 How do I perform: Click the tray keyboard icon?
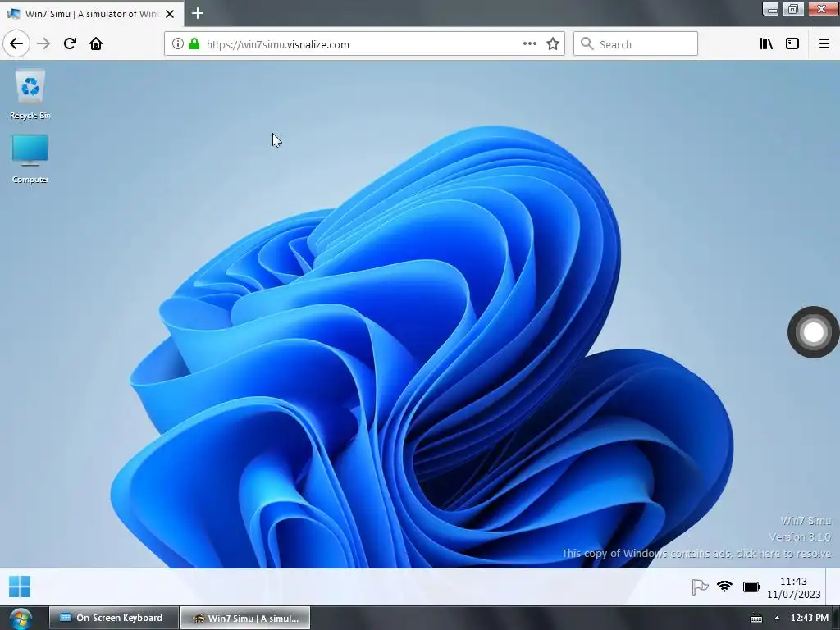pos(756,619)
